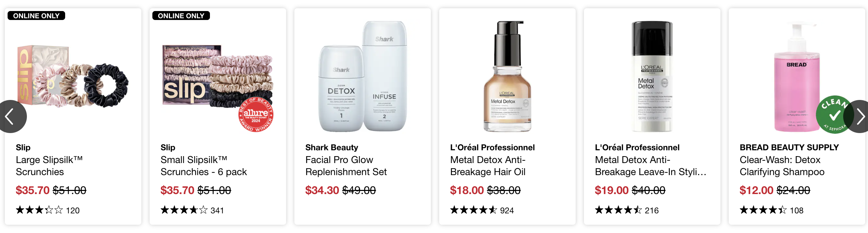Select Metal Detox Anti-Breakage Hair Oil title

point(488,166)
